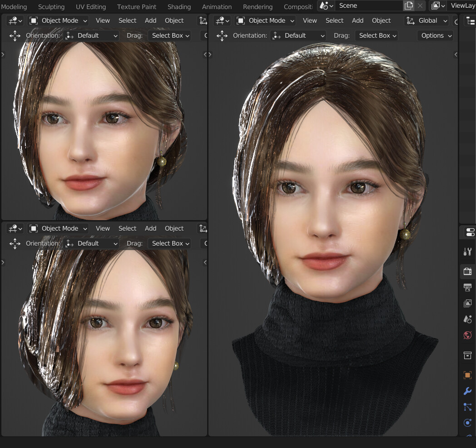The image size is (476, 448).
Task: Open the Physics properties tab
Action: click(x=468, y=423)
